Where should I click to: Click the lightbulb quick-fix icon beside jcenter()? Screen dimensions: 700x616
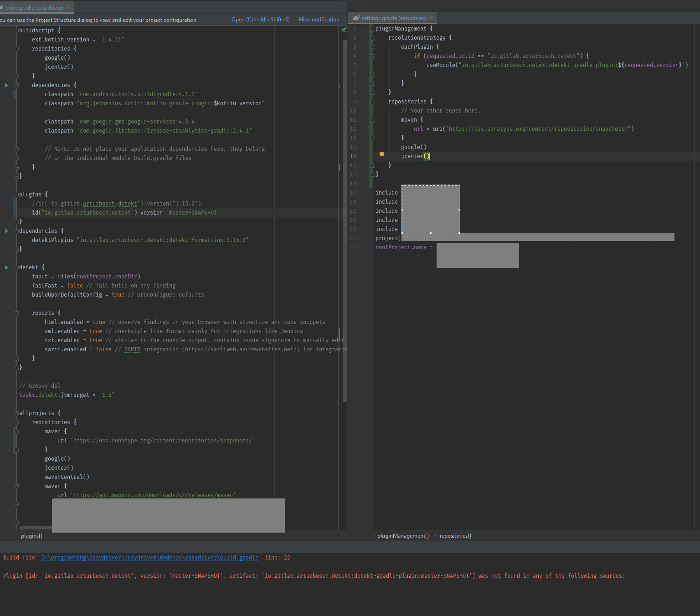(x=382, y=155)
